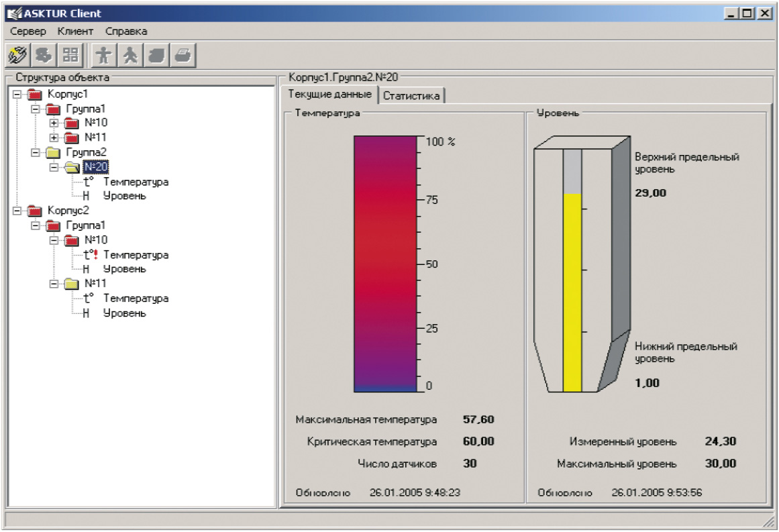779x532 pixels.
Task: Click the gray disconnect toolbar icon
Action: tap(44, 54)
